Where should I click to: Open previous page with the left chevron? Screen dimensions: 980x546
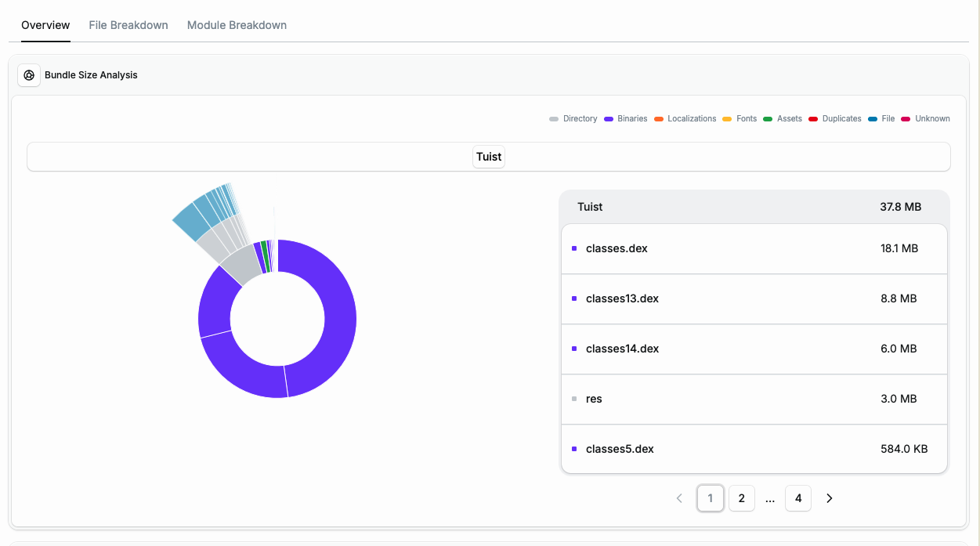[x=679, y=498]
